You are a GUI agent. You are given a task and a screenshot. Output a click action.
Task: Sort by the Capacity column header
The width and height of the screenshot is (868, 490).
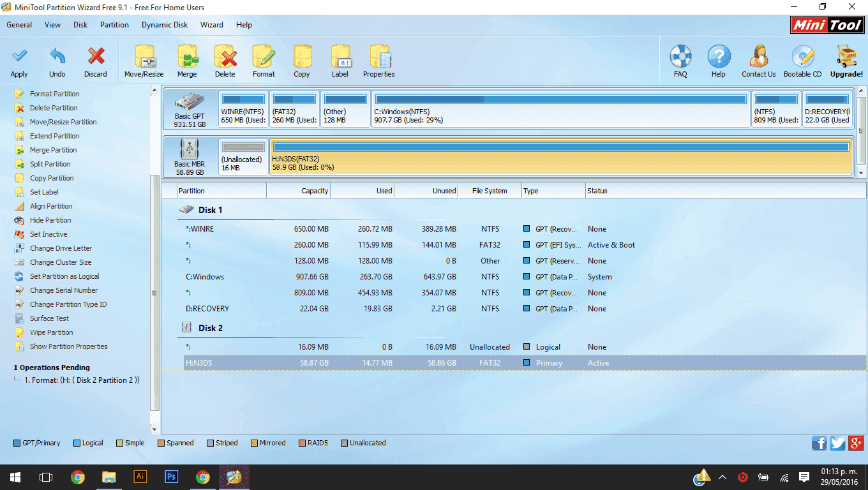[x=298, y=191]
